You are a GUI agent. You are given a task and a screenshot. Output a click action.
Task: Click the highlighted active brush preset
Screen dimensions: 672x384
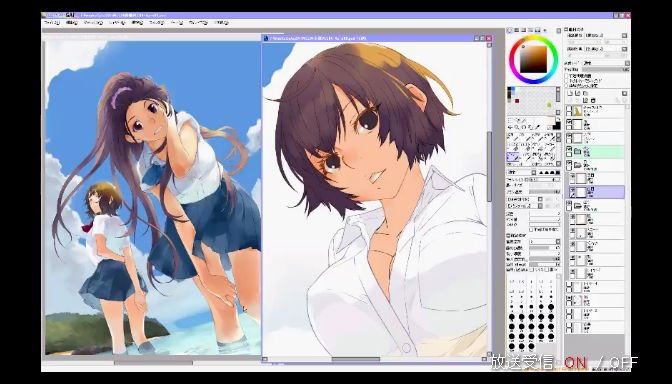pyautogui.click(x=513, y=157)
